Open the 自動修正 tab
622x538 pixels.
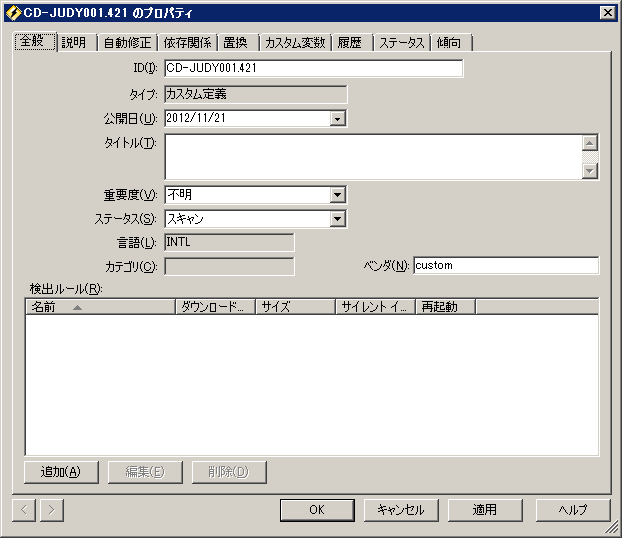(127, 43)
